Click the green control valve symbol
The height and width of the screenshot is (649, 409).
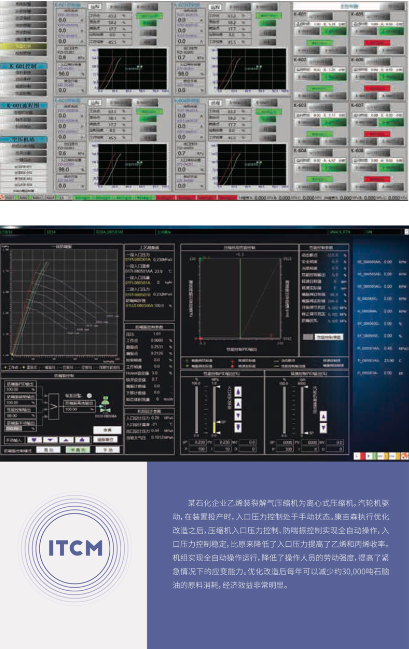[x=106, y=405]
